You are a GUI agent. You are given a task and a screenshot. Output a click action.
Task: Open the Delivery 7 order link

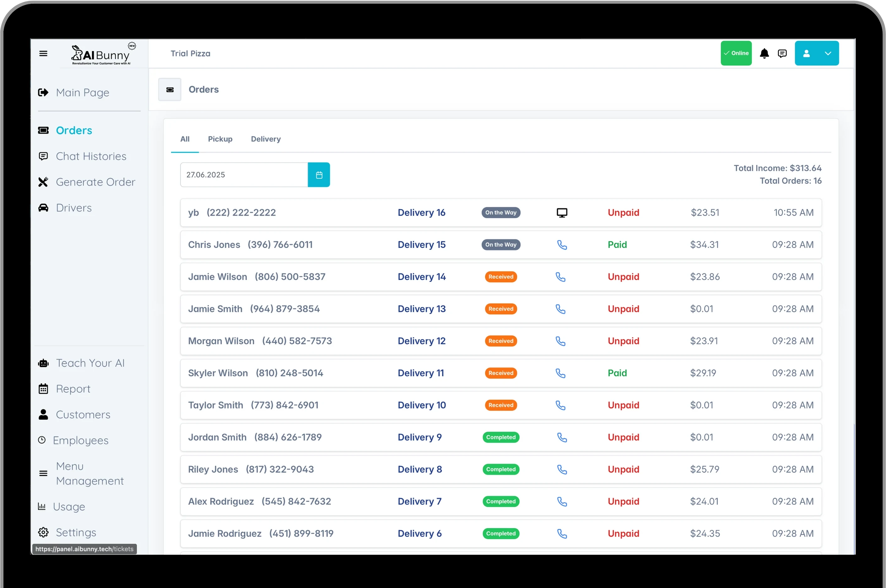click(x=419, y=502)
